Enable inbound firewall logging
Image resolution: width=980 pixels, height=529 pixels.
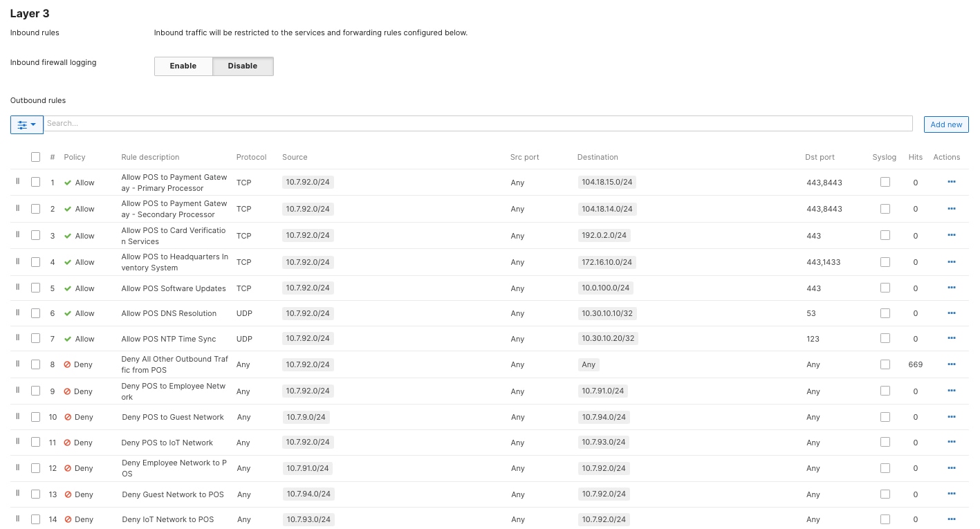coord(183,66)
